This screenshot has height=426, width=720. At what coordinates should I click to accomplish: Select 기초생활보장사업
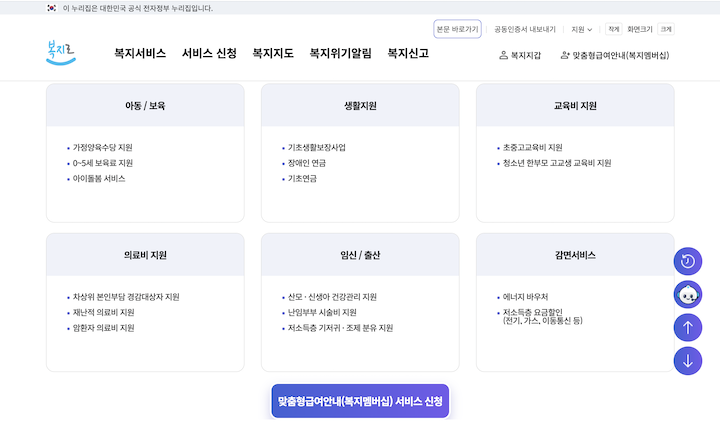pyautogui.click(x=316, y=147)
